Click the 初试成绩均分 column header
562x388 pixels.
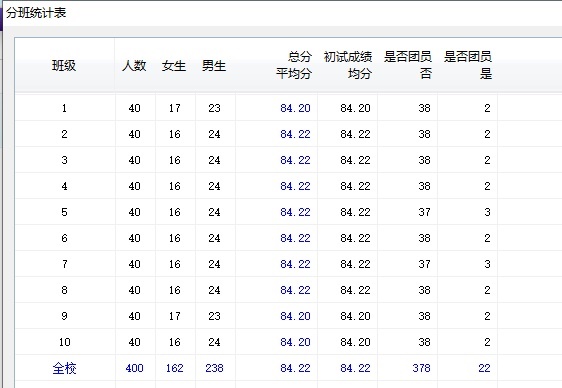click(348, 65)
